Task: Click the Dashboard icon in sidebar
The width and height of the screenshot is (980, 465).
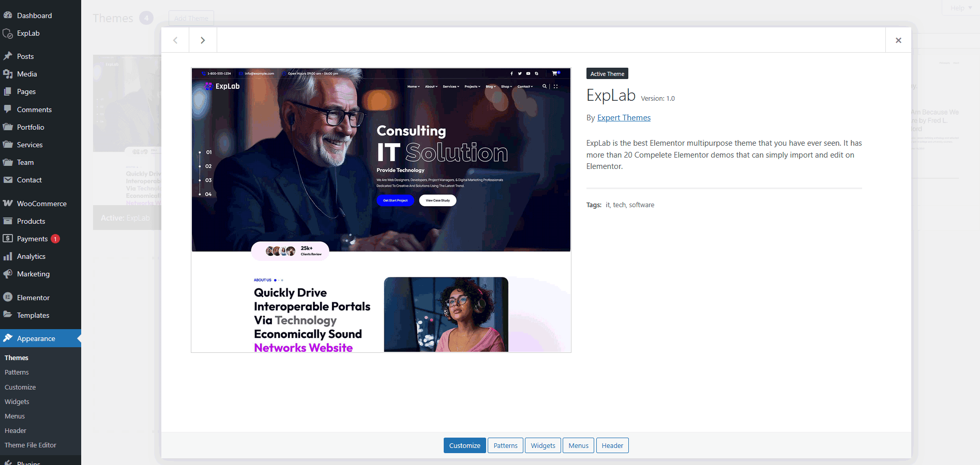Action: (x=8, y=16)
